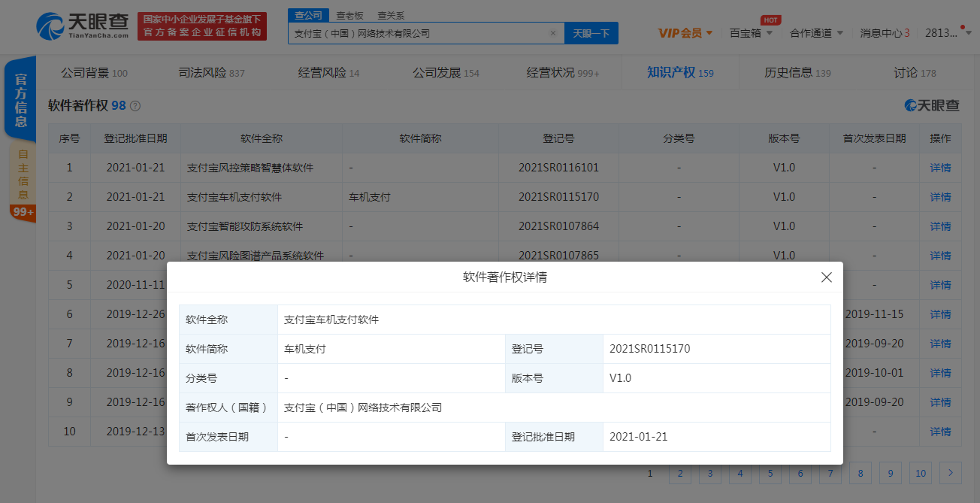Go to next page using arrow icon
The width and height of the screenshot is (980, 503).
coord(951,473)
